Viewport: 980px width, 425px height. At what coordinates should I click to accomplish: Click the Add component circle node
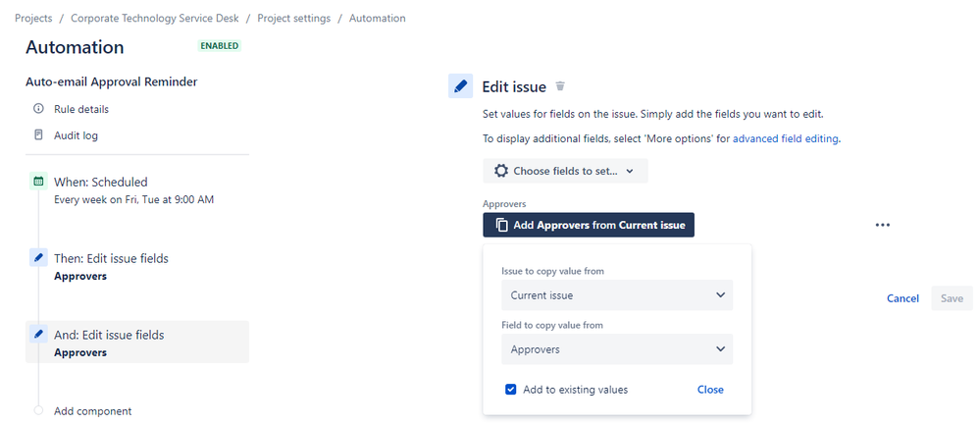(39, 410)
